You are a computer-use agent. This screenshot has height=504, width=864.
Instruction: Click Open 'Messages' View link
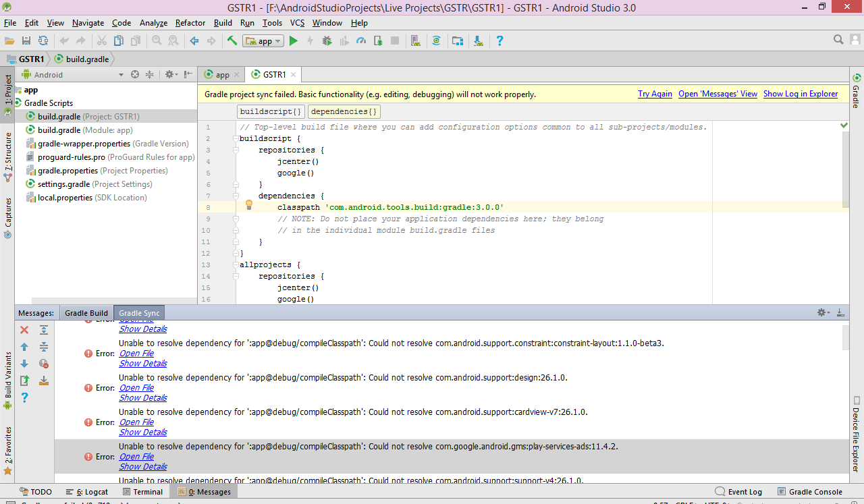click(x=718, y=94)
